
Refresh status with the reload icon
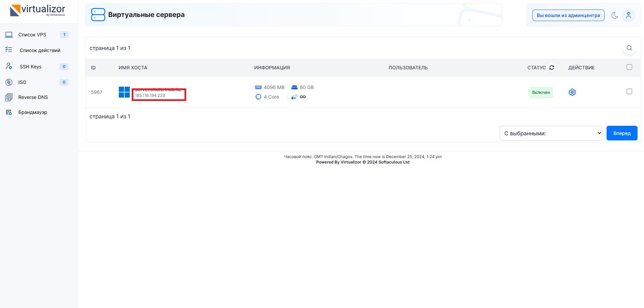point(552,68)
